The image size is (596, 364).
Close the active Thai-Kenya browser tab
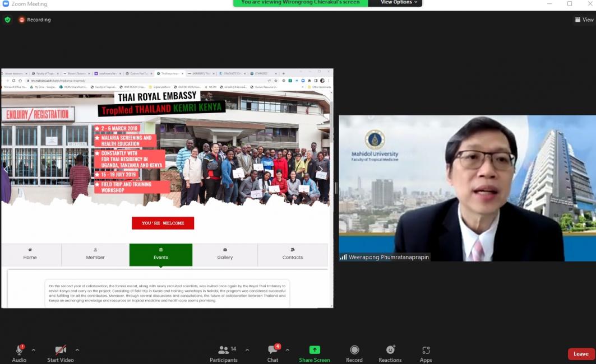pos(182,73)
